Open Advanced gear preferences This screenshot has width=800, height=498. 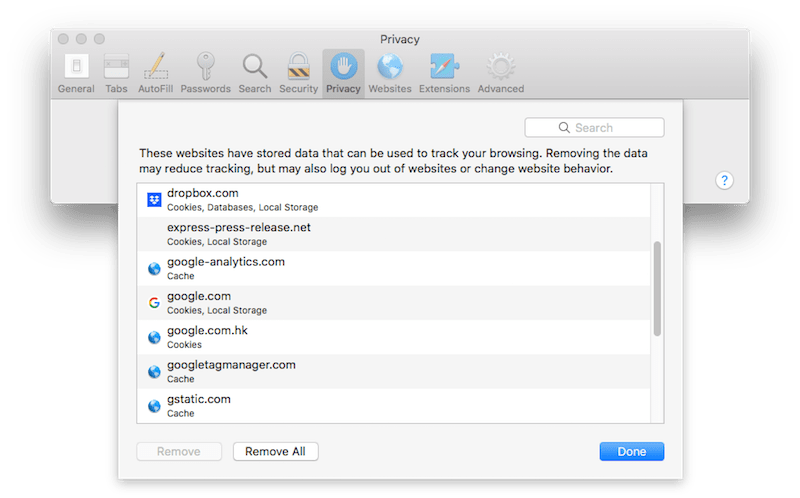point(500,72)
